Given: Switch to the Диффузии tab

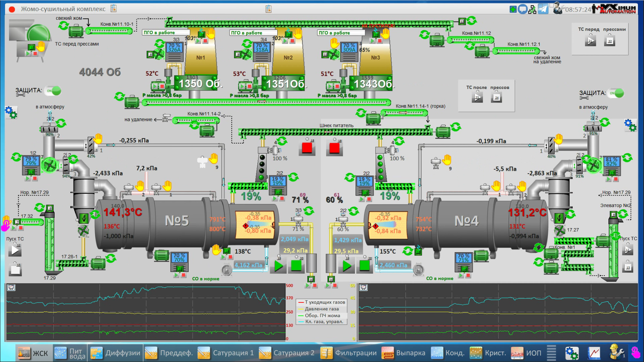Looking at the screenshot, I should [116, 353].
